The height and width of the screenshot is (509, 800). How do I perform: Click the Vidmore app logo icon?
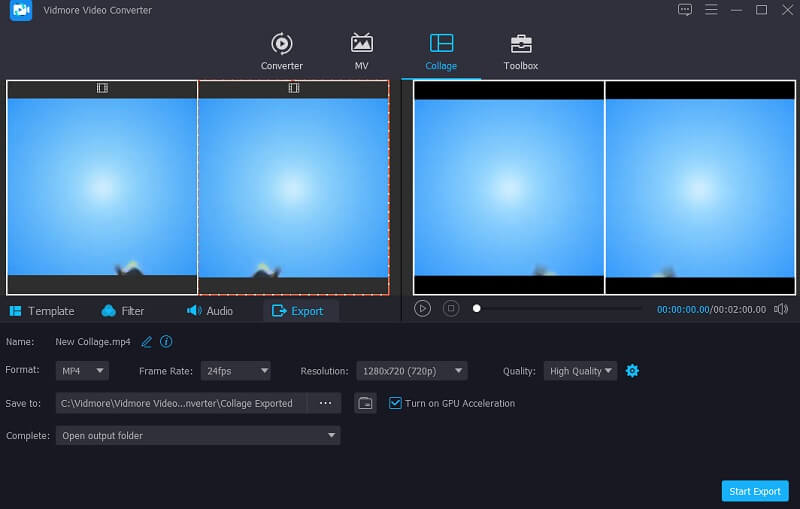pyautogui.click(x=20, y=10)
